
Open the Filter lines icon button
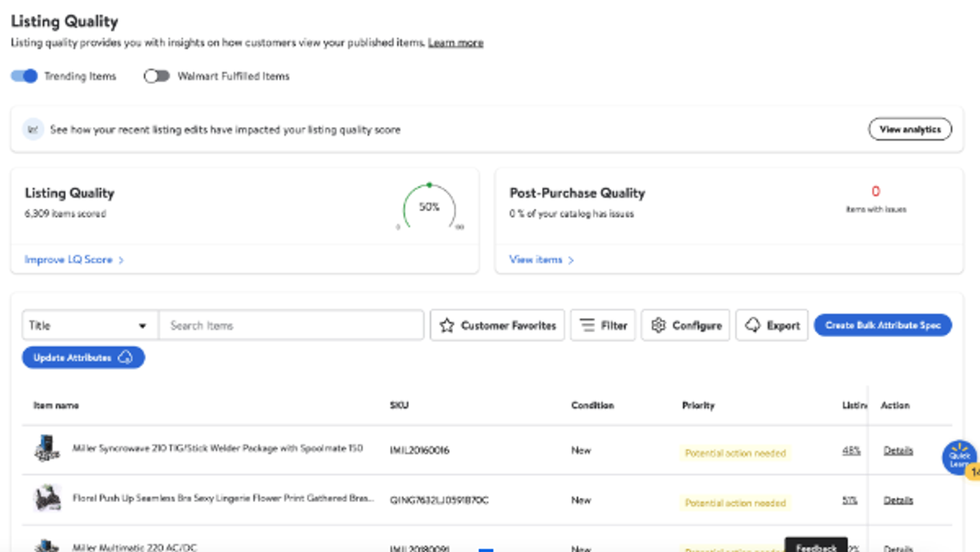tap(587, 326)
